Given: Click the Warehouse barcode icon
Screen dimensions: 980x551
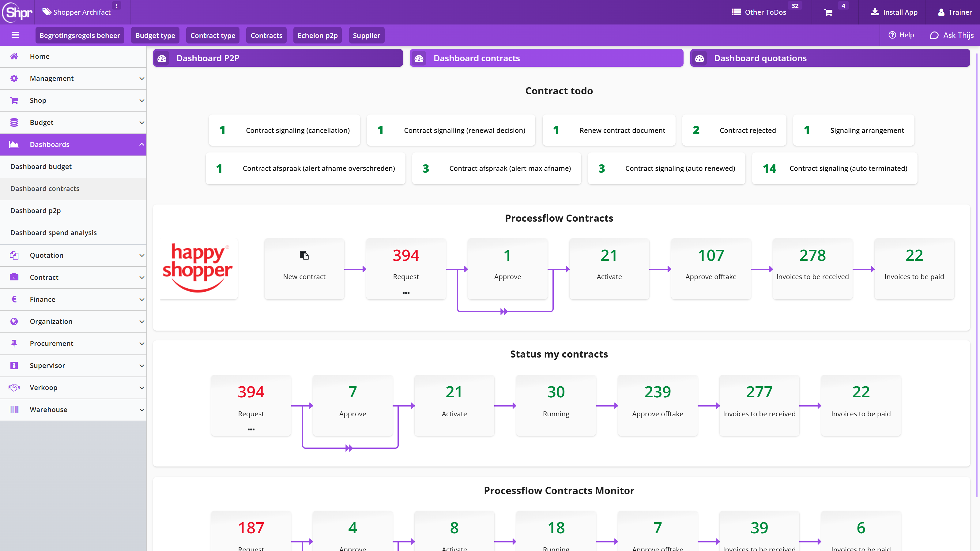Looking at the screenshot, I should click(14, 410).
